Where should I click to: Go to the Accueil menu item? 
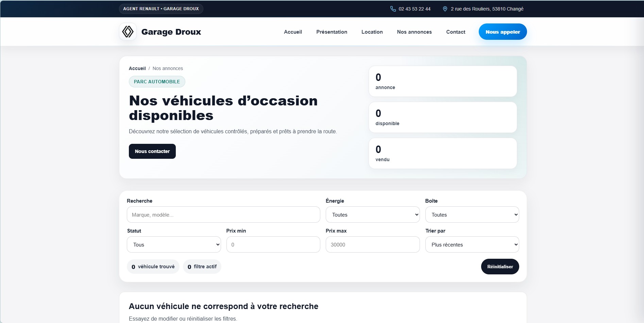[293, 32]
